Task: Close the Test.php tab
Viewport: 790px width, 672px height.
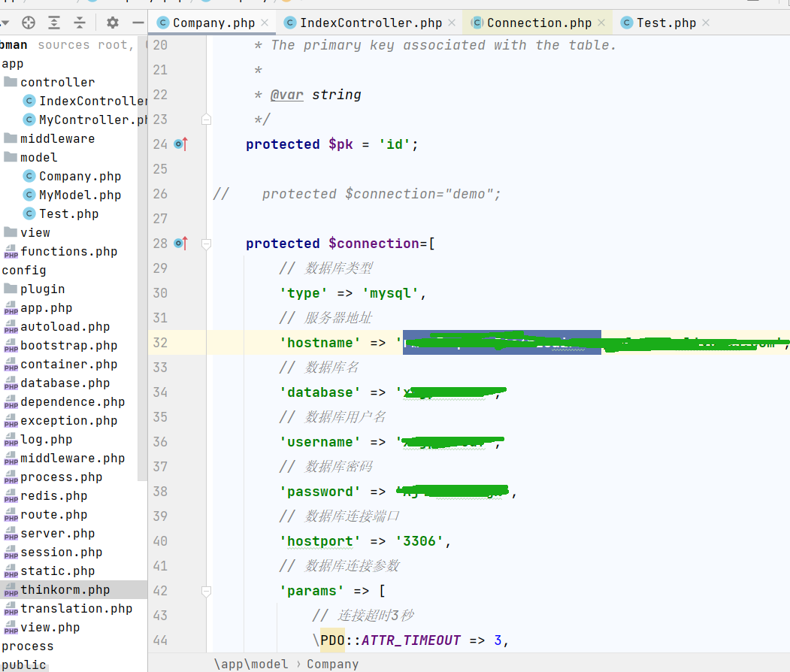Action: (706, 23)
